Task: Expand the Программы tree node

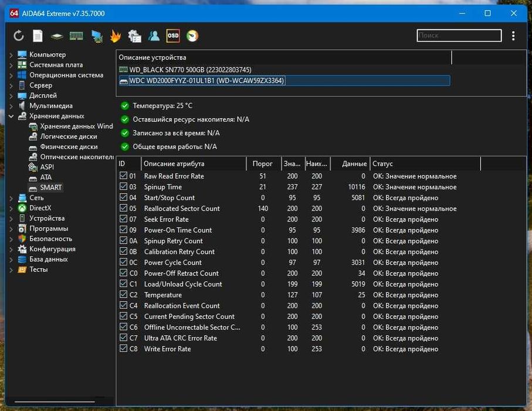Action: click(x=11, y=228)
